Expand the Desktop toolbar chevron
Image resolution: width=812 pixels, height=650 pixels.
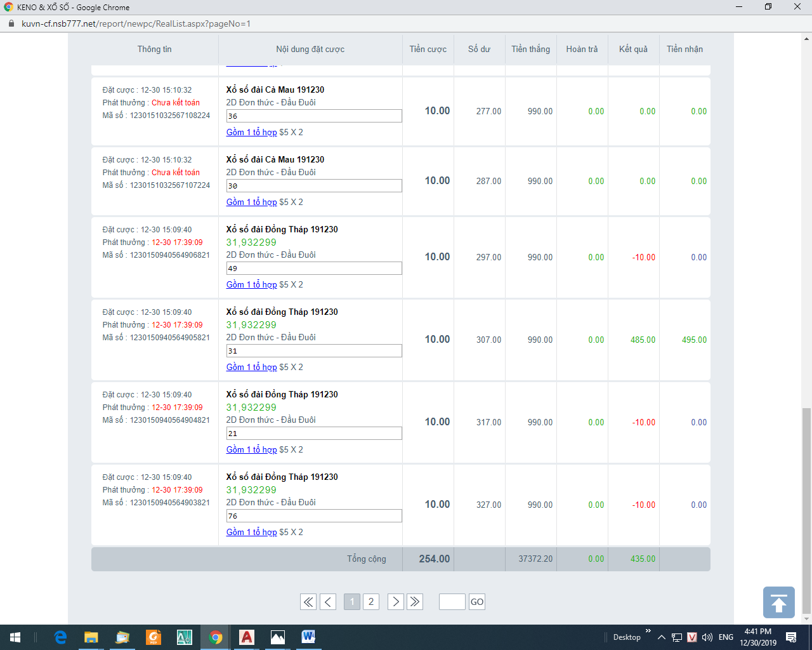coord(648,631)
